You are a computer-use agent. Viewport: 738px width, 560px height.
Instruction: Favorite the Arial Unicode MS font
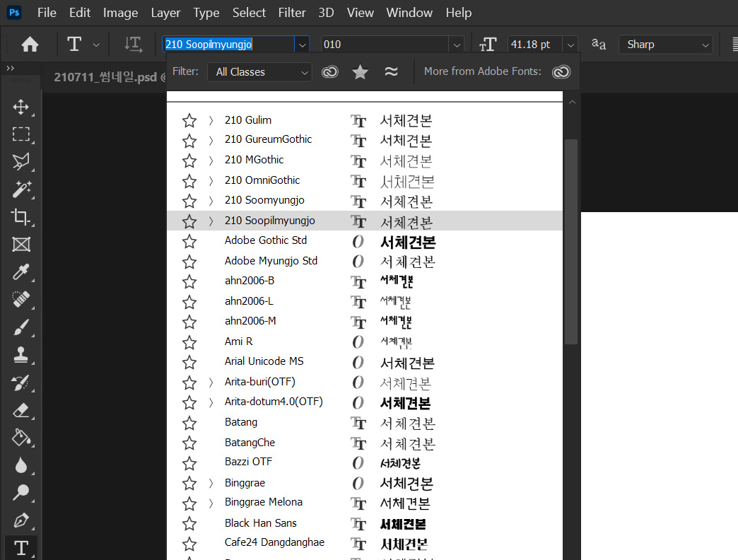189,362
